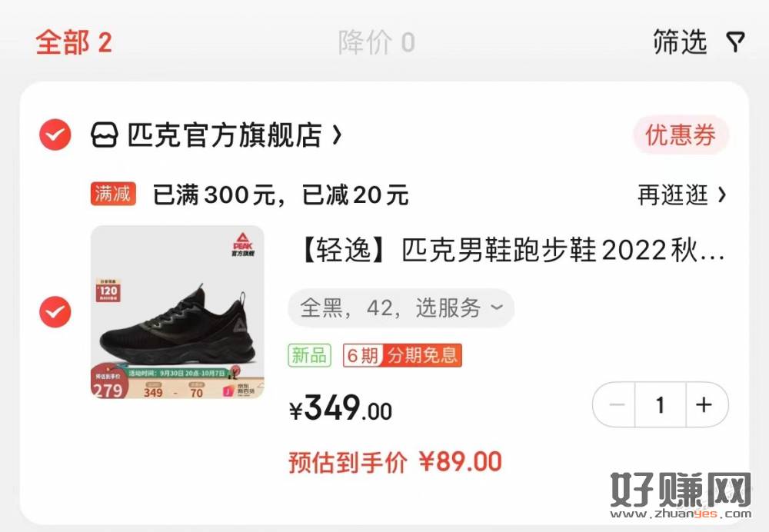Viewport: 769px width, 532px height.
Task: Uncheck the 匹克官方旗舰店 store checkbox
Action: click(x=55, y=135)
